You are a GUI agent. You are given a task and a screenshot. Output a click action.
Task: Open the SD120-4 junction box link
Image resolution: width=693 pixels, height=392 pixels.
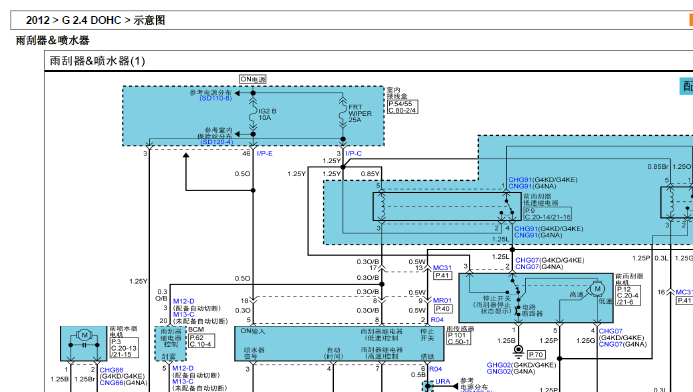[x=217, y=142]
